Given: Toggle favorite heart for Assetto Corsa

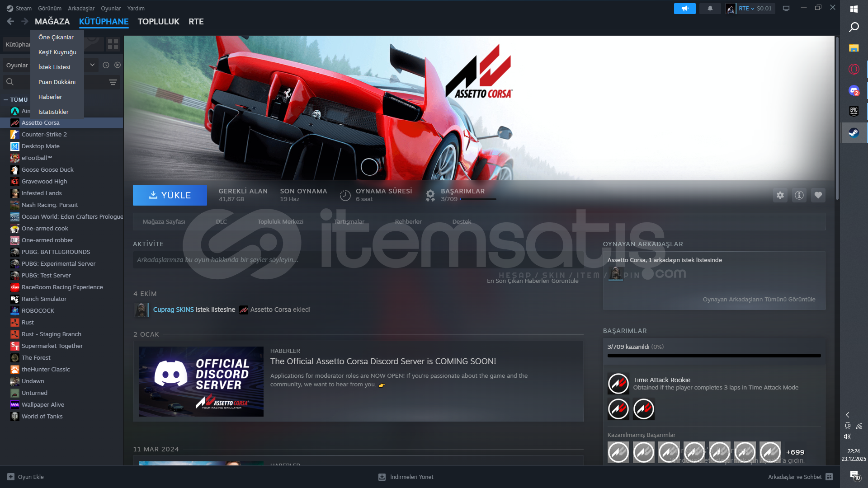Looking at the screenshot, I should [818, 195].
